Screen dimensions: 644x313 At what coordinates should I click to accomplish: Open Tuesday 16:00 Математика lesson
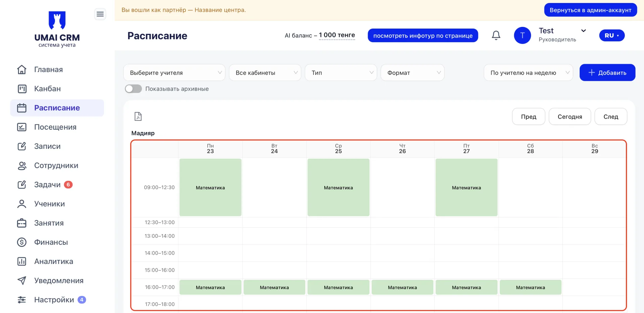[274, 287]
